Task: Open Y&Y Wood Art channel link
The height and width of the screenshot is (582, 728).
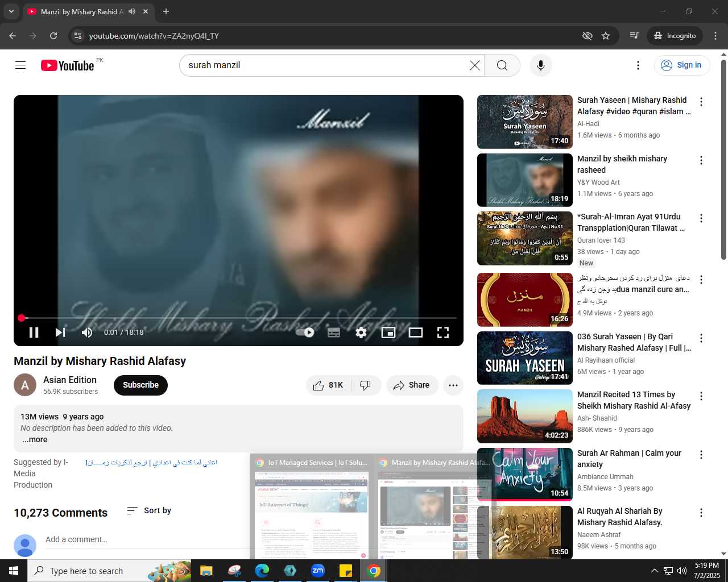Action: (598, 182)
